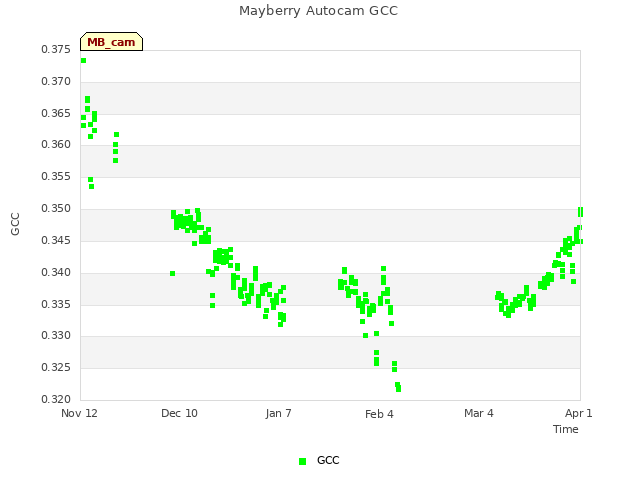Click the vertical GCC y-axis title

[x=15, y=224]
